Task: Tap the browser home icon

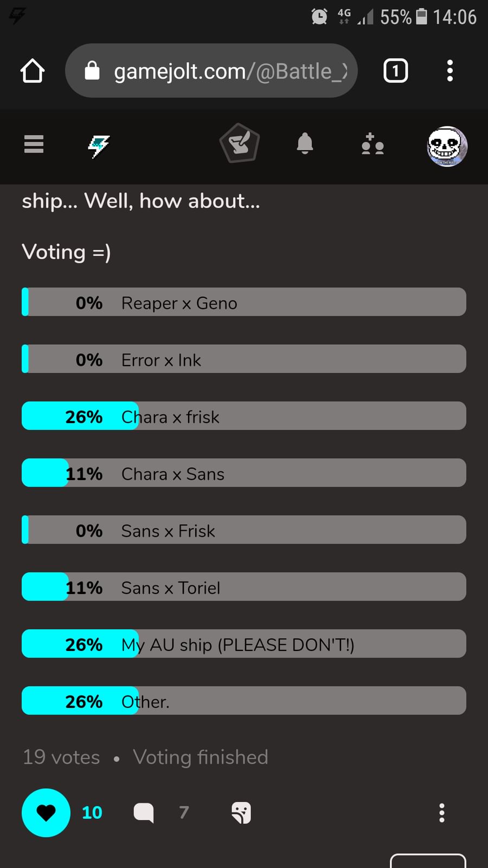Action: pyautogui.click(x=32, y=71)
